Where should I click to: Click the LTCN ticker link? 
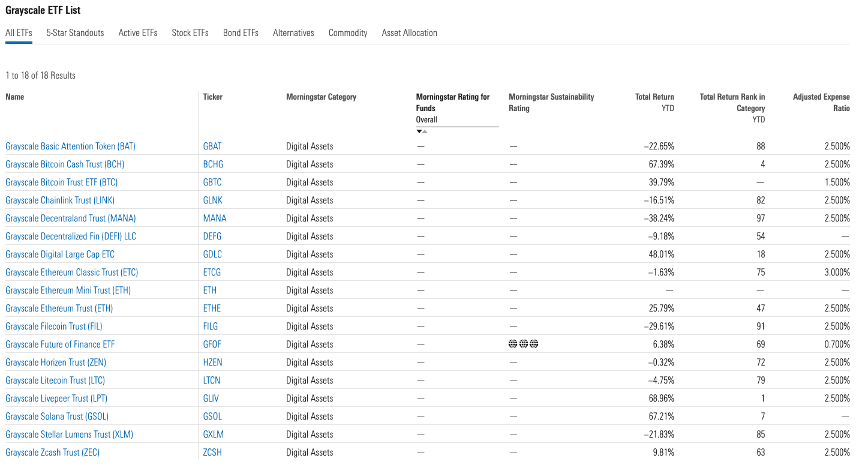(212, 381)
